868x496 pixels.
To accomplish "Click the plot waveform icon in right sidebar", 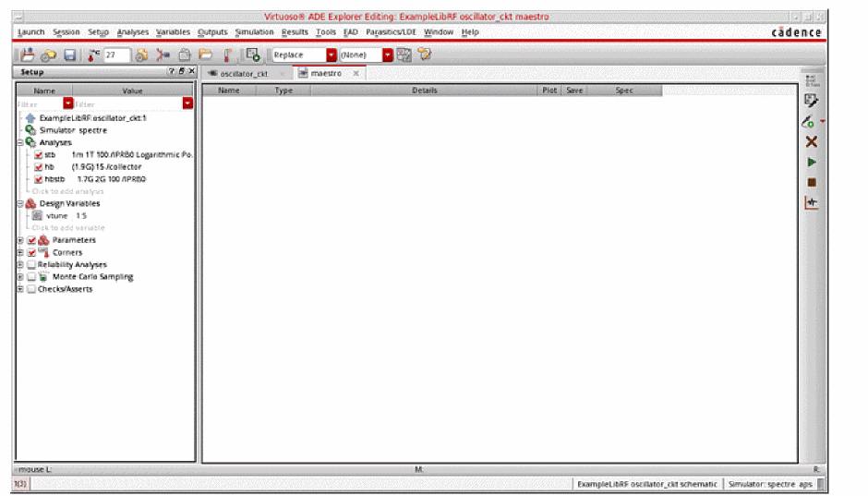I will [x=812, y=202].
